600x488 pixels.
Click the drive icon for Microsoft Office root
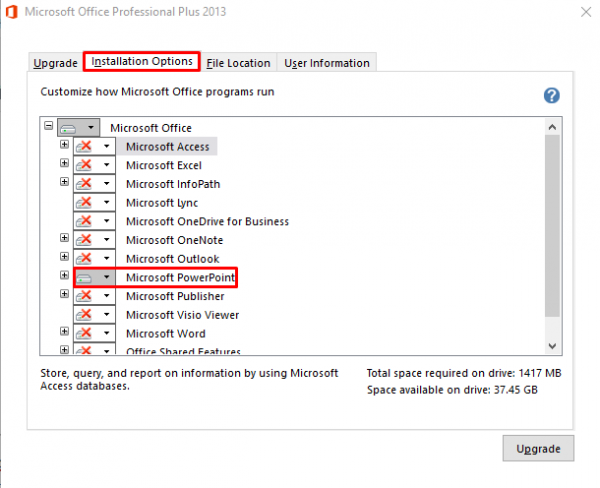coord(68,128)
